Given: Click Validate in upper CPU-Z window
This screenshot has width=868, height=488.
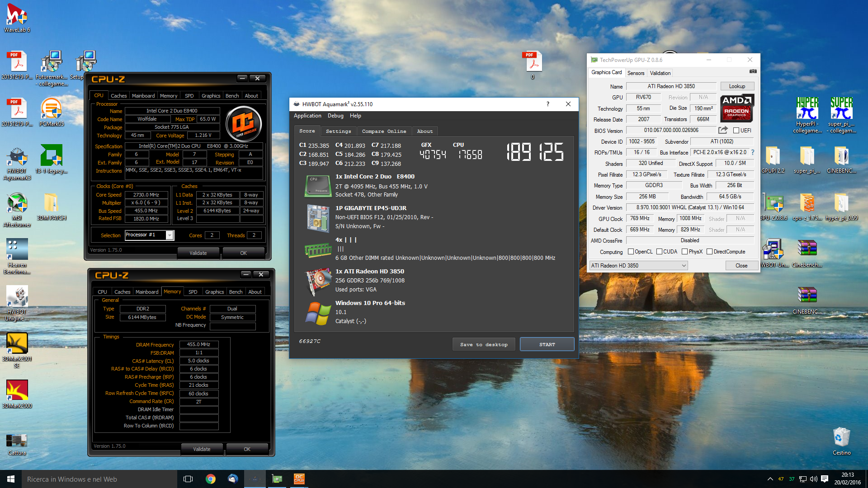Looking at the screenshot, I should pyautogui.click(x=198, y=253).
